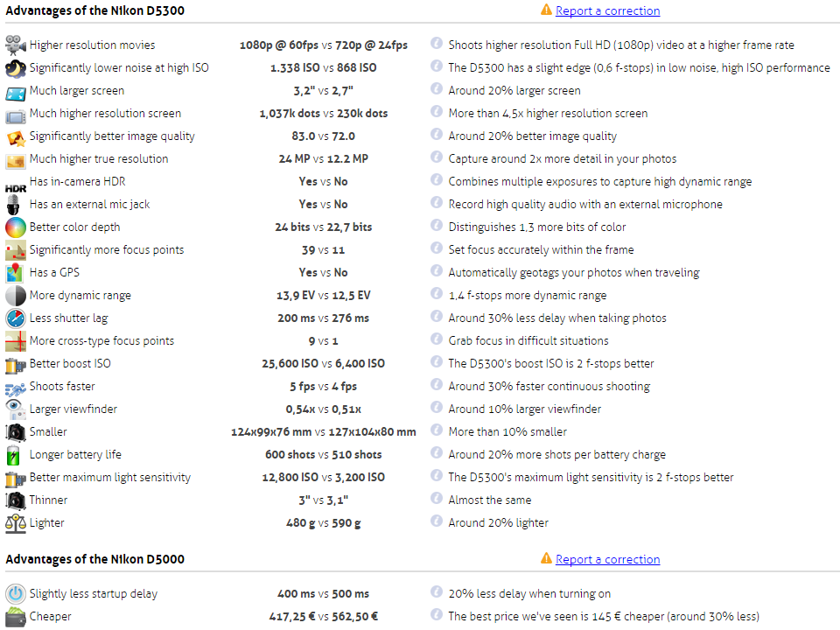
Task: Click the Significantly more focus points icon
Action: 16,250
